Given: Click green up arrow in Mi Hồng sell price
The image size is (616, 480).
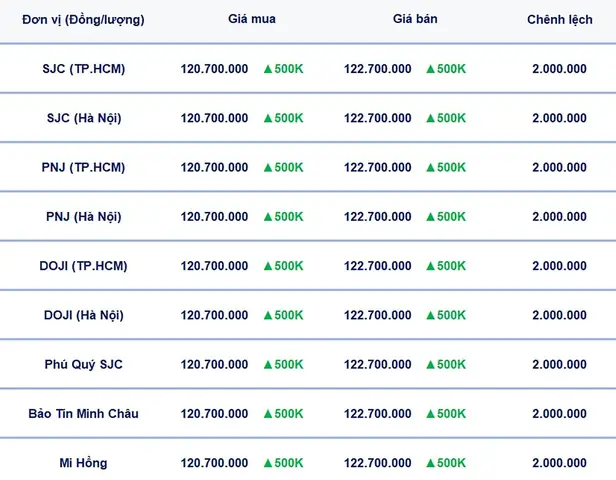Looking at the screenshot, I should [431, 464].
